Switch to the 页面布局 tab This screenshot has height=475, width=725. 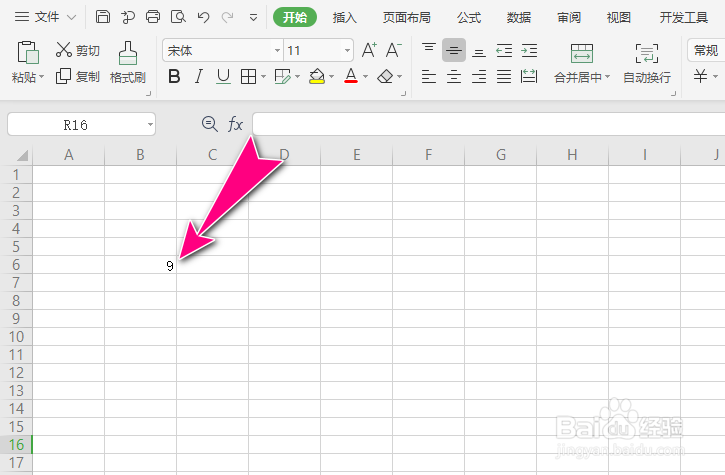point(407,18)
